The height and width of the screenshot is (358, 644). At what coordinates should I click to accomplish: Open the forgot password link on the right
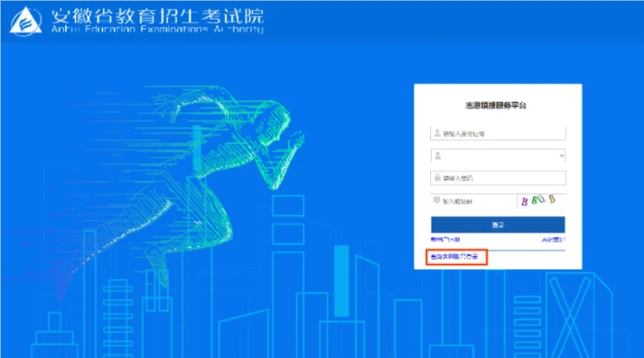click(554, 240)
